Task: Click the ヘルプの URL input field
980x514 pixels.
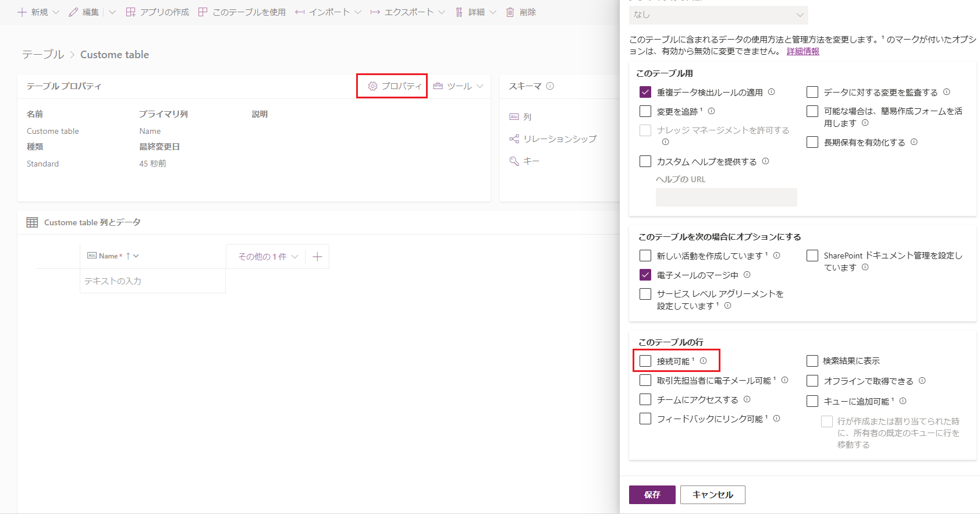Action: [x=726, y=197]
